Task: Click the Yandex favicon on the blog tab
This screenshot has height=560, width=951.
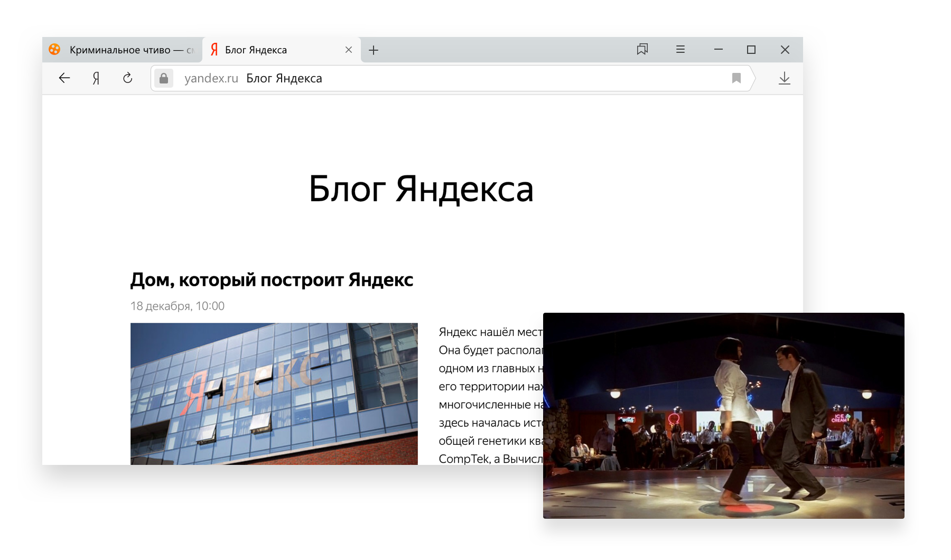Action: tap(214, 50)
